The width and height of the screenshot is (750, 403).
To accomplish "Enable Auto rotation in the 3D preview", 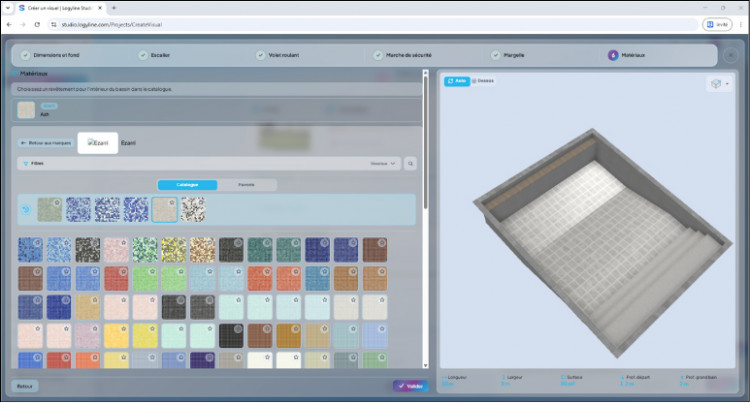I will [457, 81].
